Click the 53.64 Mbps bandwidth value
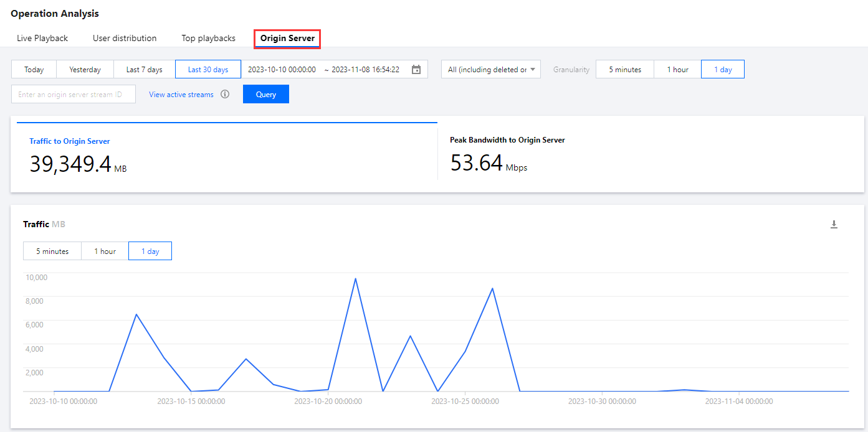 [489, 163]
